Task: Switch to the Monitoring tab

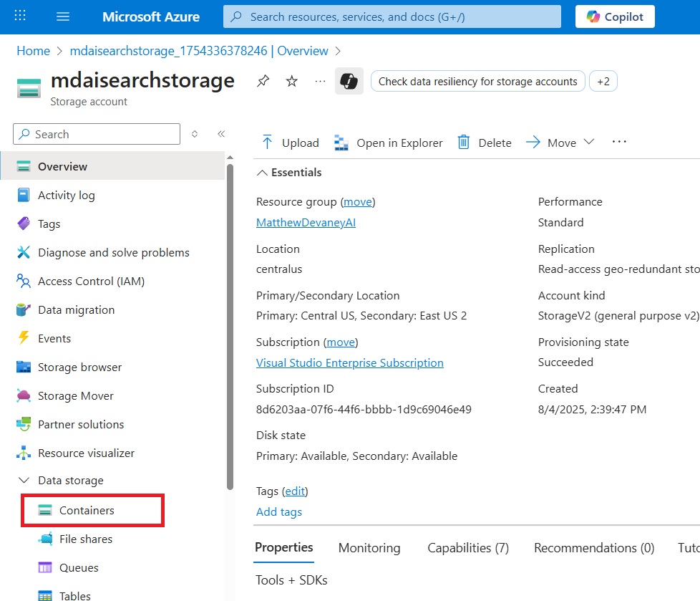Action: point(369,548)
